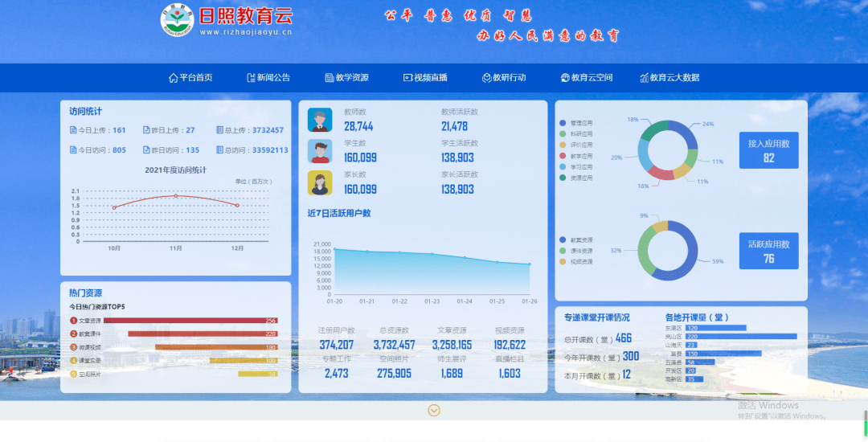Screen dimensions: 868x442
Task: Click the 活跃应用数 76 tile
Action: pyautogui.click(x=769, y=252)
